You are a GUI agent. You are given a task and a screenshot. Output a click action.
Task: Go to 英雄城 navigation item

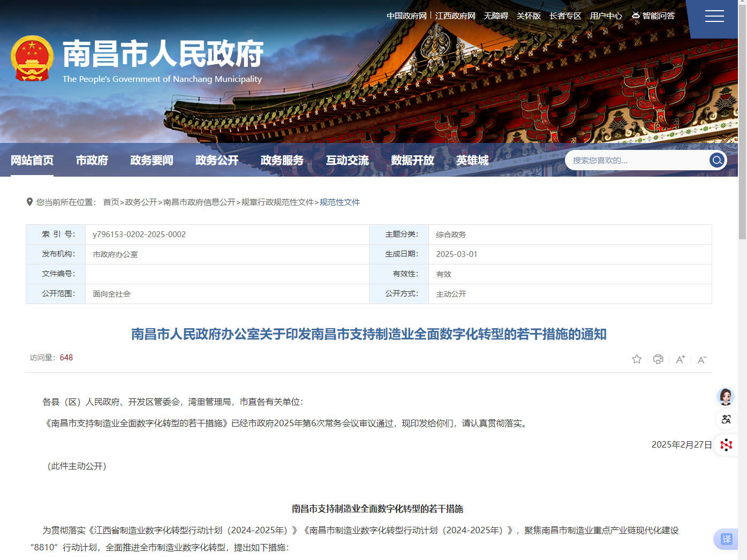pos(472,160)
